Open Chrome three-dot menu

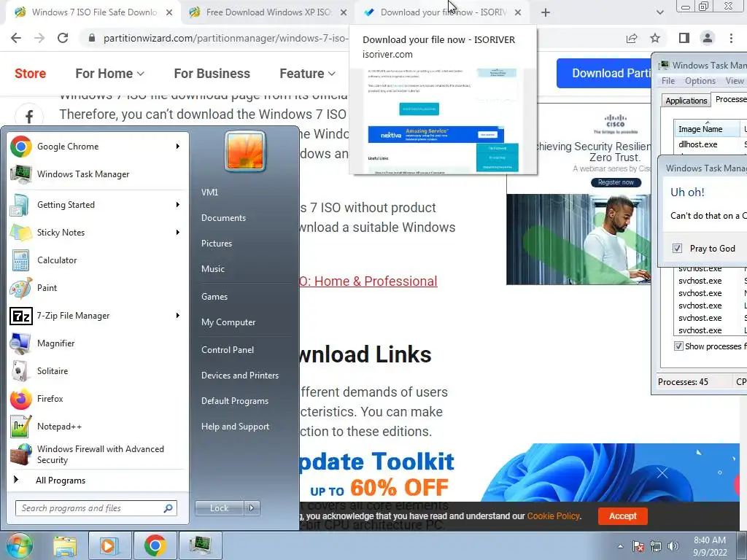click(731, 38)
